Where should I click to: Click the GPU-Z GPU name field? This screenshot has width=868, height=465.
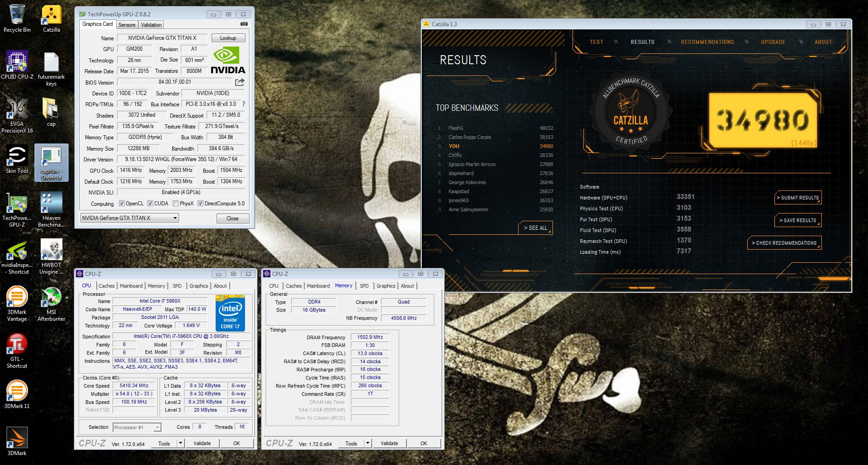pos(162,38)
